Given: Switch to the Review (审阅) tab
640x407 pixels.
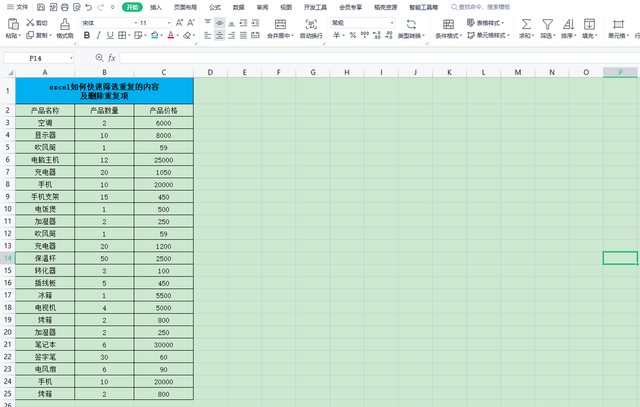Looking at the screenshot, I should click(262, 7).
